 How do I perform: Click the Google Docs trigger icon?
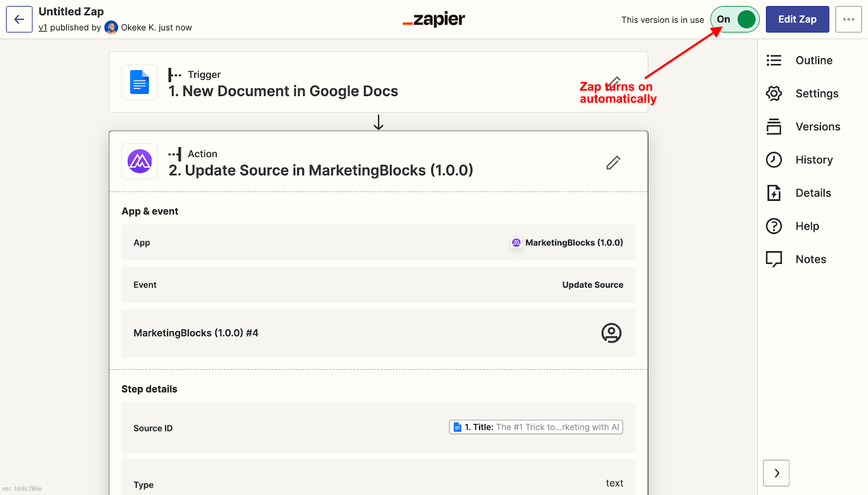click(139, 82)
